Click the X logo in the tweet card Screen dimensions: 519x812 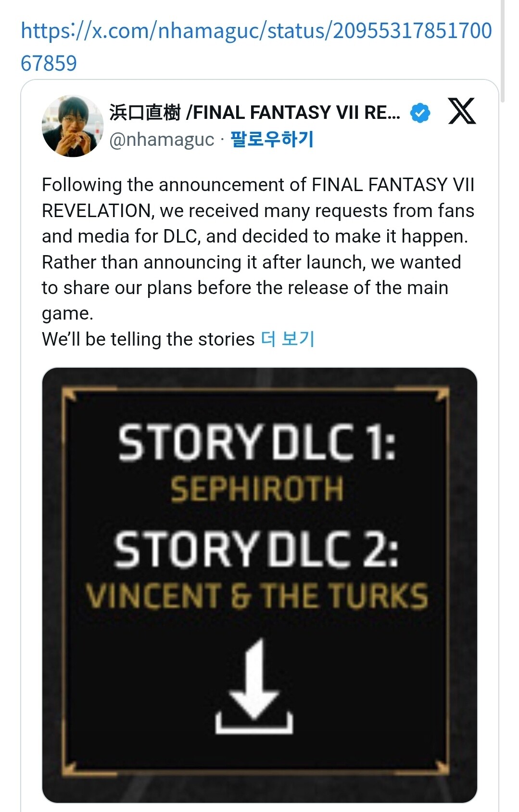click(462, 111)
